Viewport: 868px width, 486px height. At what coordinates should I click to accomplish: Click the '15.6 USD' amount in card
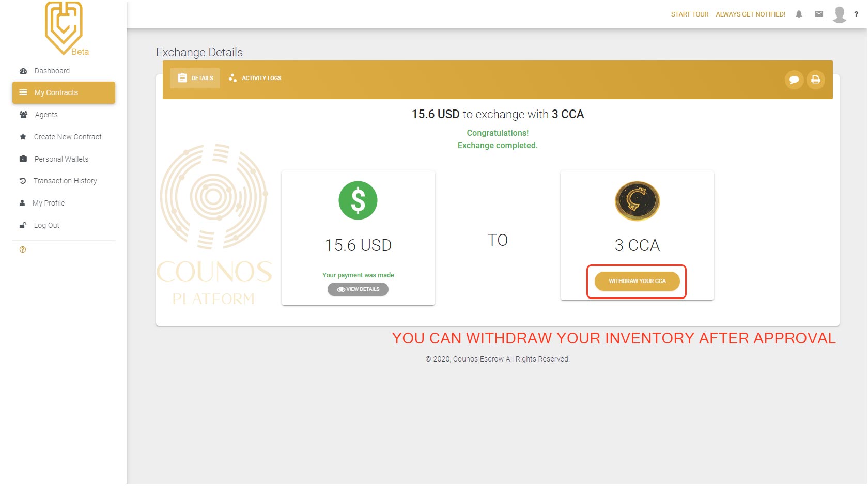(x=358, y=245)
